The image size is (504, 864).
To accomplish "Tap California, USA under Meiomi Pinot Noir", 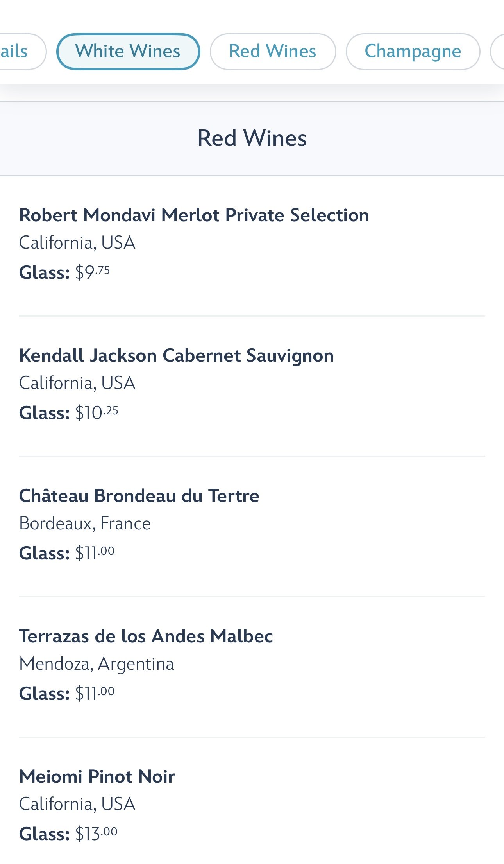I will point(77,804).
